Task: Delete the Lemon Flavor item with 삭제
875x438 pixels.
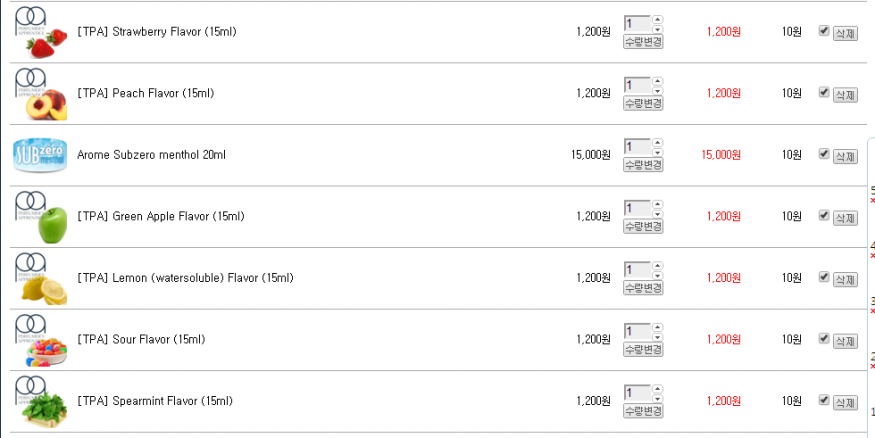Action: pos(845,280)
